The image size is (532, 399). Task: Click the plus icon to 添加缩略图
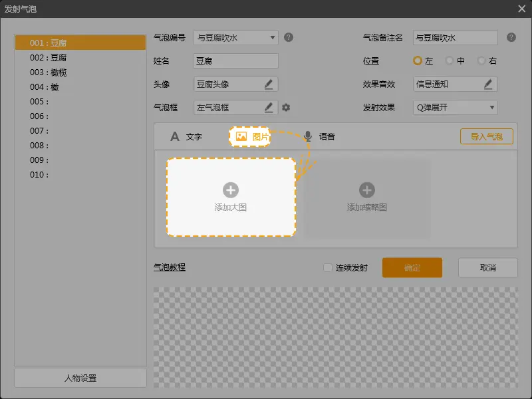[367, 190]
